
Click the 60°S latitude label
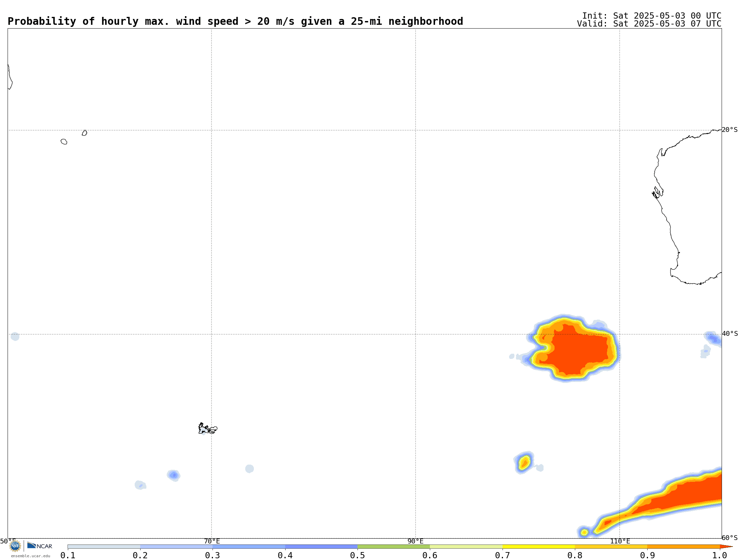pos(730,538)
